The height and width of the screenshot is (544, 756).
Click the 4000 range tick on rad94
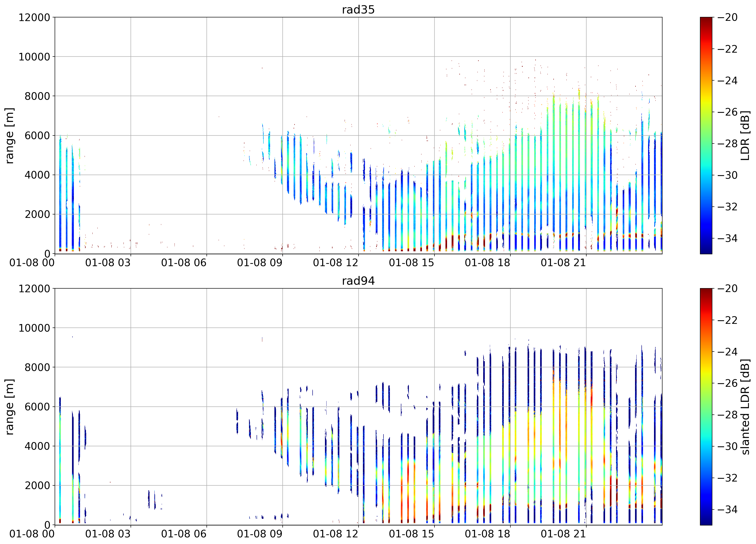pyautogui.click(x=37, y=446)
